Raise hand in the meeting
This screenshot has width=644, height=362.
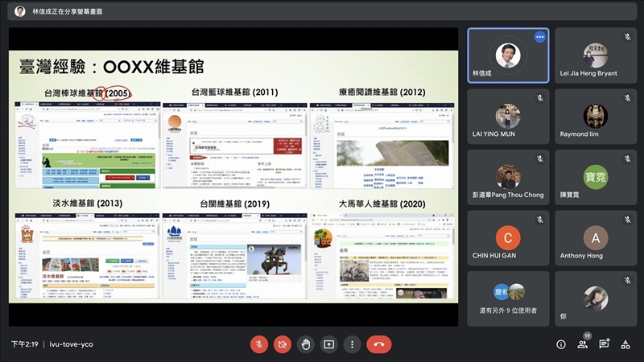coord(306,344)
